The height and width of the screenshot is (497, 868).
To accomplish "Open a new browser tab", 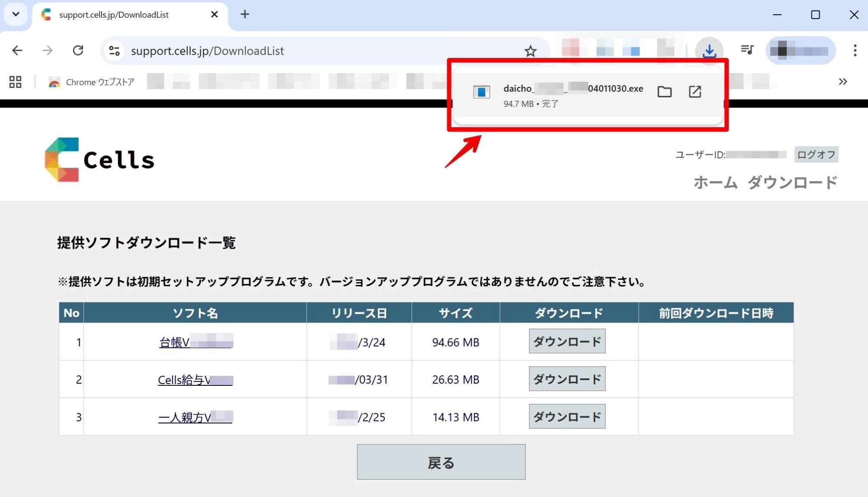I will (x=245, y=14).
